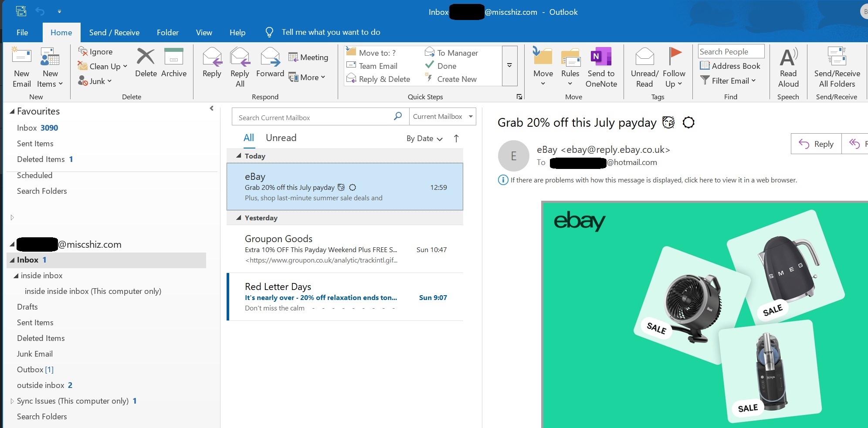
Task: Click the Reply All arrow in reading pane
Action: coord(855,144)
